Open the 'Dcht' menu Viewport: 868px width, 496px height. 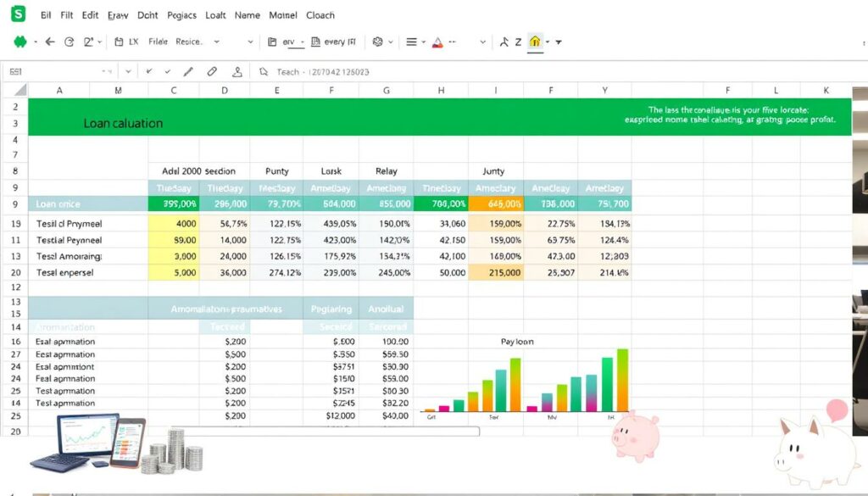click(x=147, y=15)
